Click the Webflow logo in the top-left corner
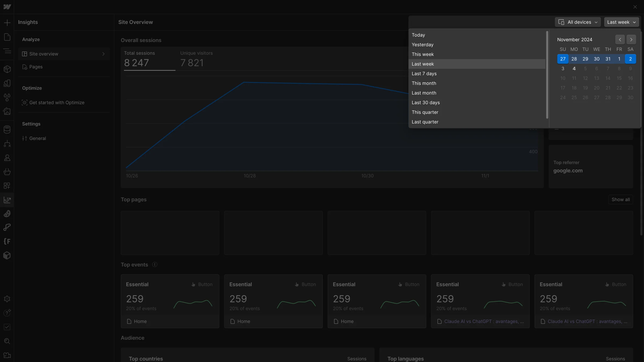The width and height of the screenshot is (644, 362). 7,7
